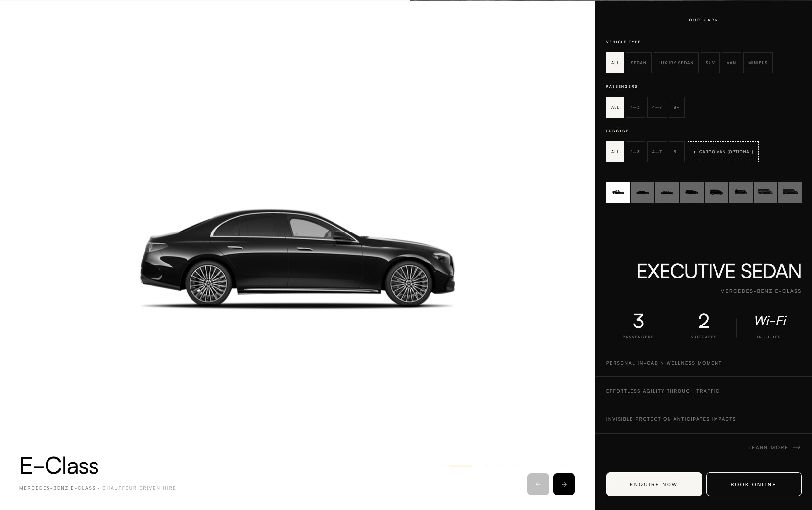Jump to the last carousel indicator segment
812x510 pixels.
pyautogui.click(x=570, y=466)
